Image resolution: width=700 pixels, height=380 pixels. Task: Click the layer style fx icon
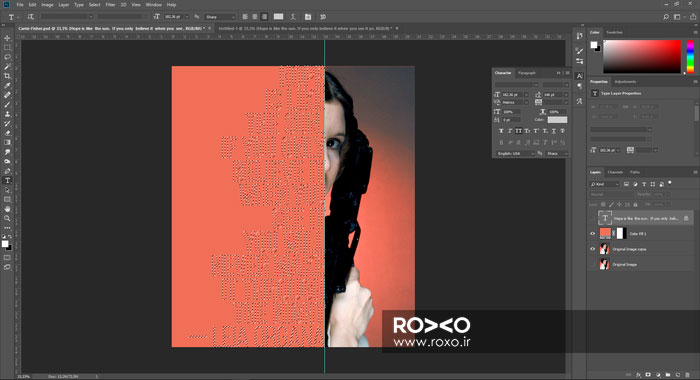click(x=638, y=375)
